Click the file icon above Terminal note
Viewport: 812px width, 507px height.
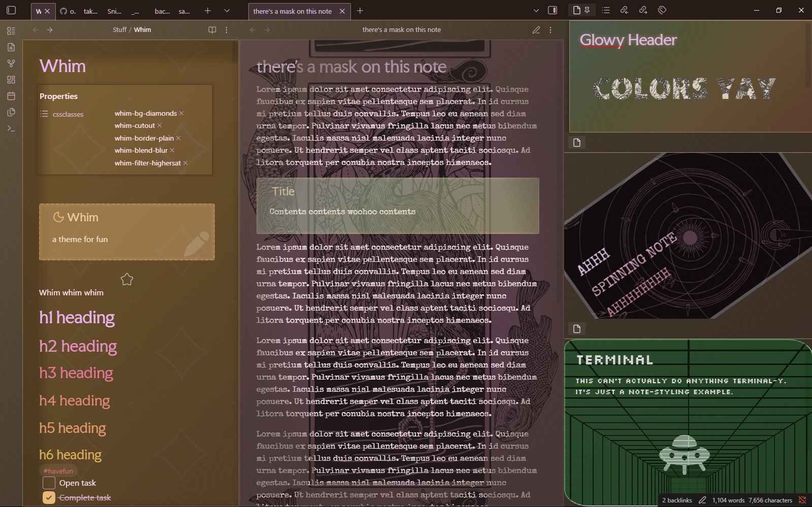click(x=577, y=329)
